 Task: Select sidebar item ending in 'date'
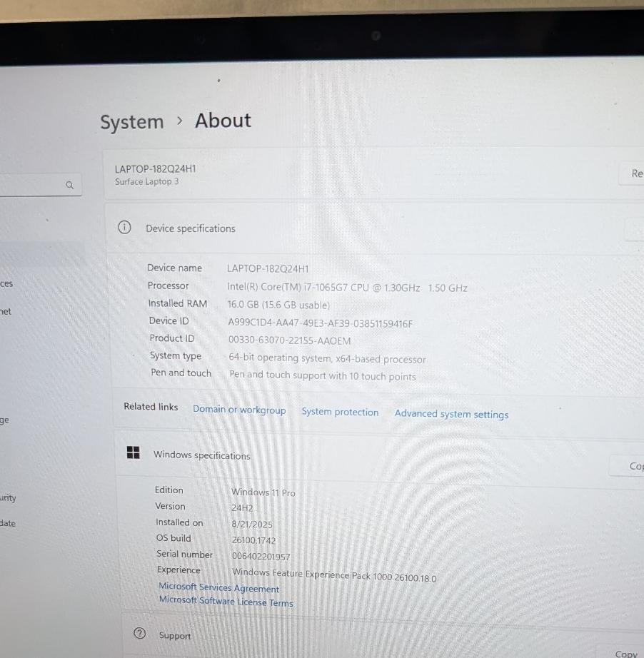(x=8, y=523)
